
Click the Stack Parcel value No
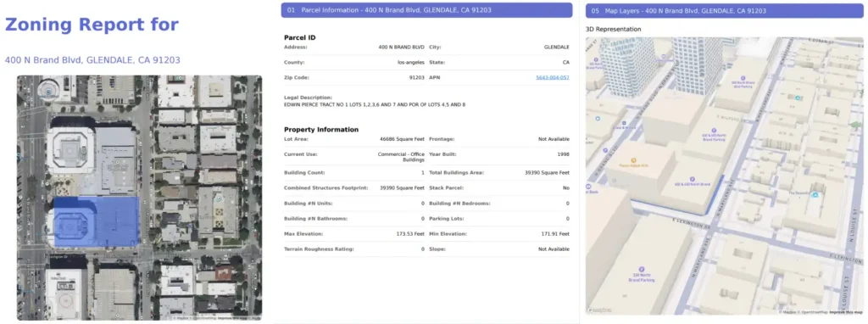coord(566,188)
